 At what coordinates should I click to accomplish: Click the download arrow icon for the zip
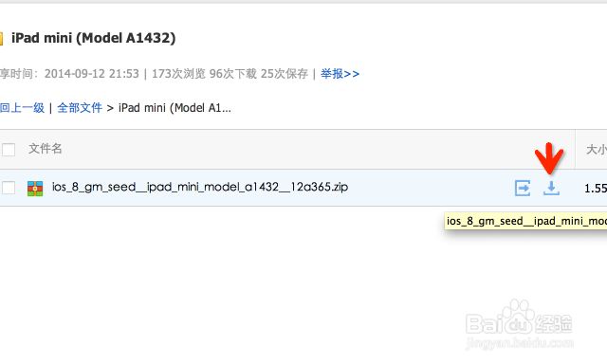point(551,188)
